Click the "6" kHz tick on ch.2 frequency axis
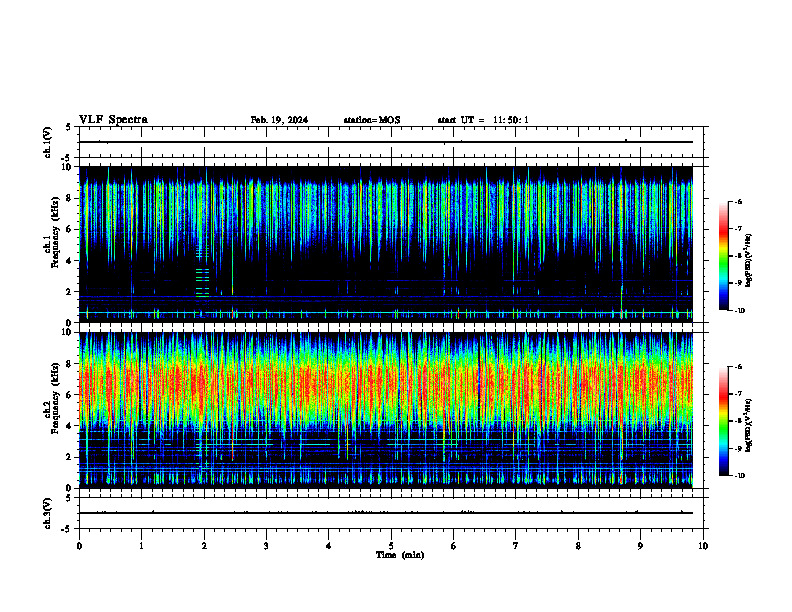Image resolution: width=792 pixels, height=612 pixels. coord(69,395)
